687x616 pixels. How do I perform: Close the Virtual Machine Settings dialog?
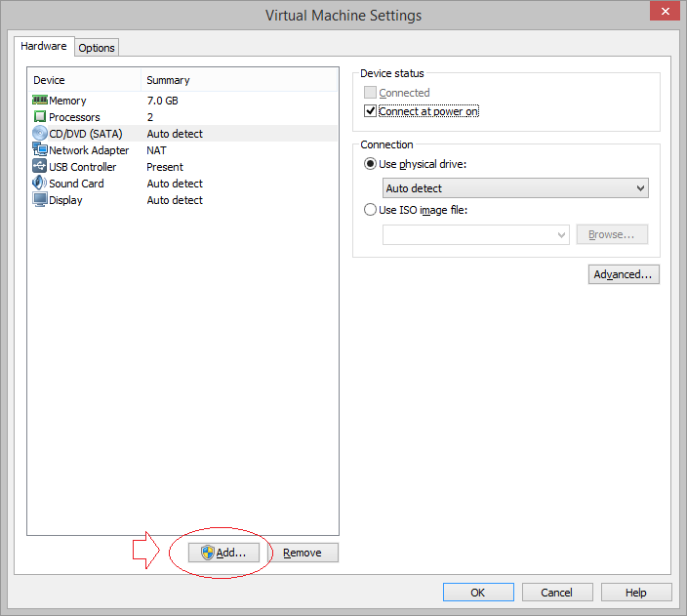(665, 11)
